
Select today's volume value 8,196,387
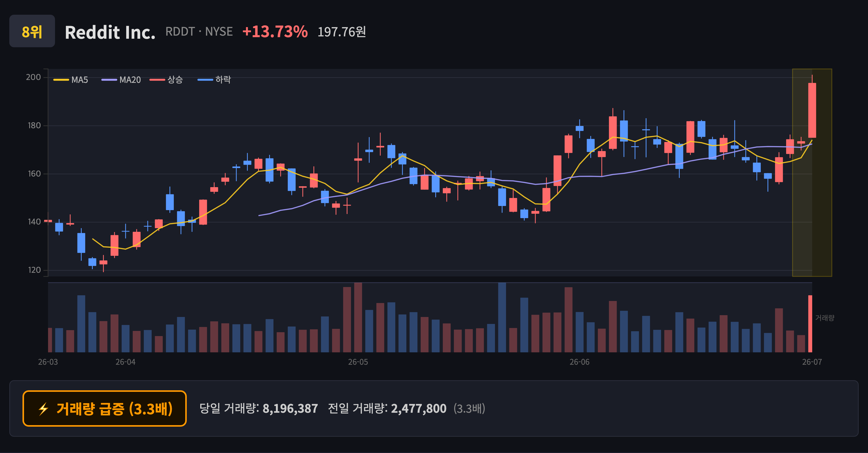tap(290, 409)
